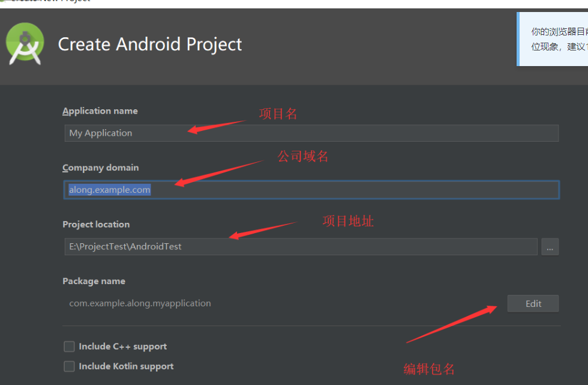This screenshot has height=385, width=588.
Task: Open the project location browse button
Action: coord(550,246)
